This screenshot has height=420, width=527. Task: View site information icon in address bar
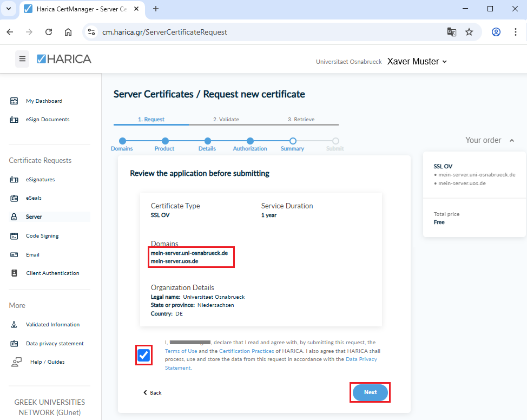tap(91, 32)
